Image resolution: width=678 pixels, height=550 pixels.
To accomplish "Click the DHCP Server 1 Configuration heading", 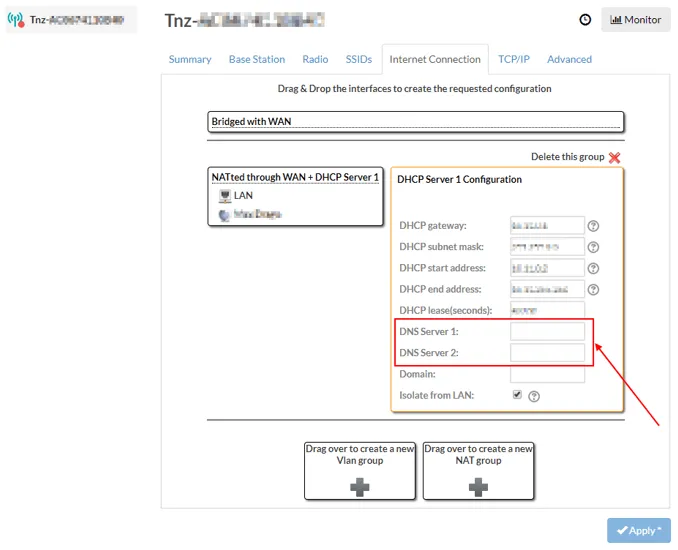I will [x=459, y=179].
